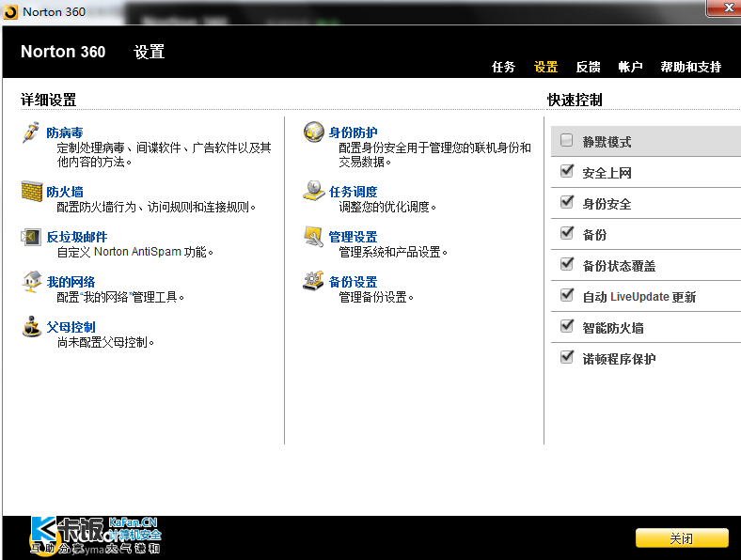741x560 pixels.
Task: Click description 管理系统和产品设置。
Action: tap(393, 252)
